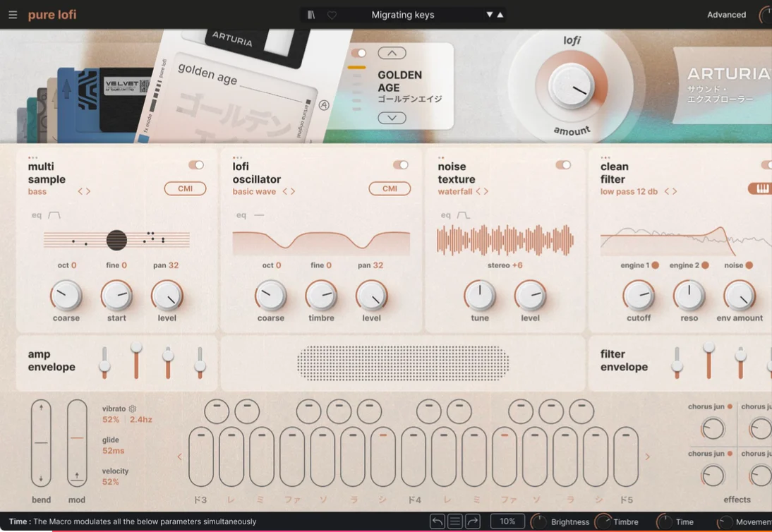The width and height of the screenshot is (772, 532).
Task: Favorite the preset with the heart icon
Action: [332, 16]
